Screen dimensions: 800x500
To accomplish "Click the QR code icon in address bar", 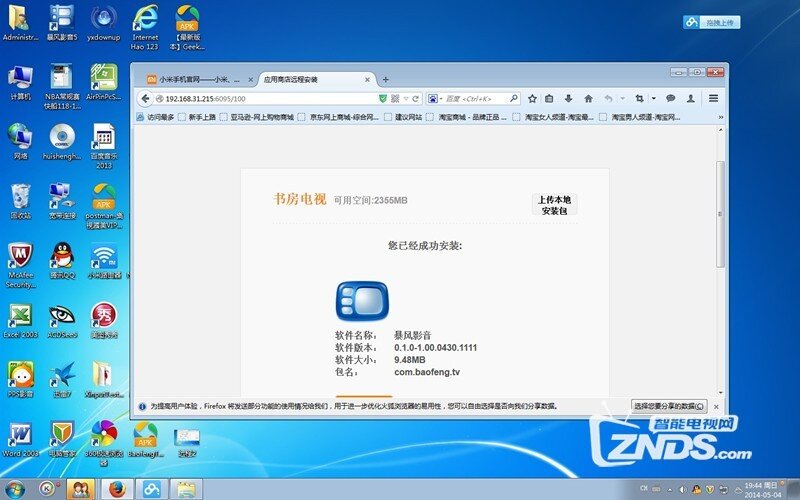I will click(395, 98).
